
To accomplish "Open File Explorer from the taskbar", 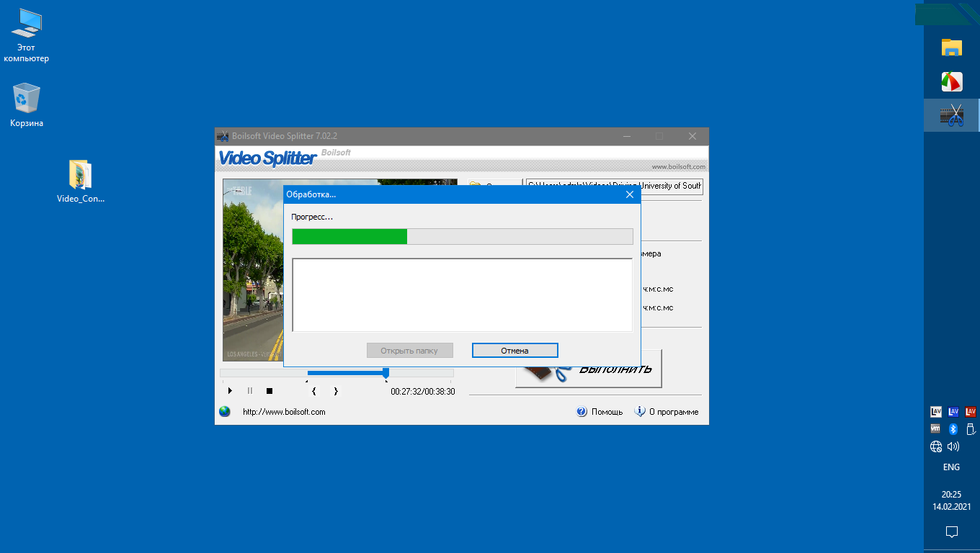I will 952,48.
